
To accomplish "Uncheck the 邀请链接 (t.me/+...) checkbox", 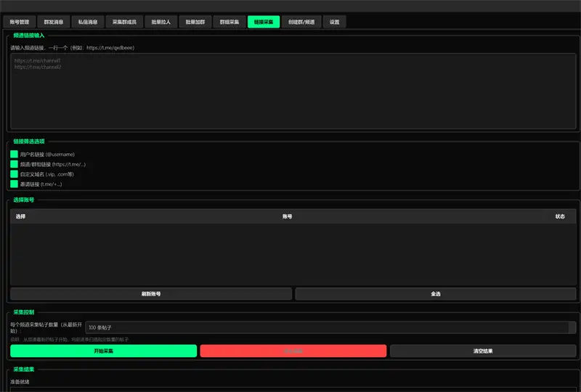I will point(14,184).
